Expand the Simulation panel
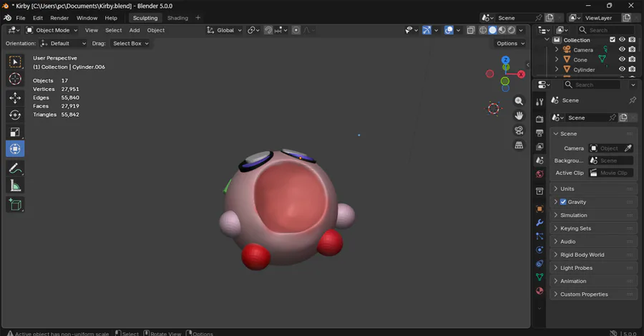 coord(593,215)
